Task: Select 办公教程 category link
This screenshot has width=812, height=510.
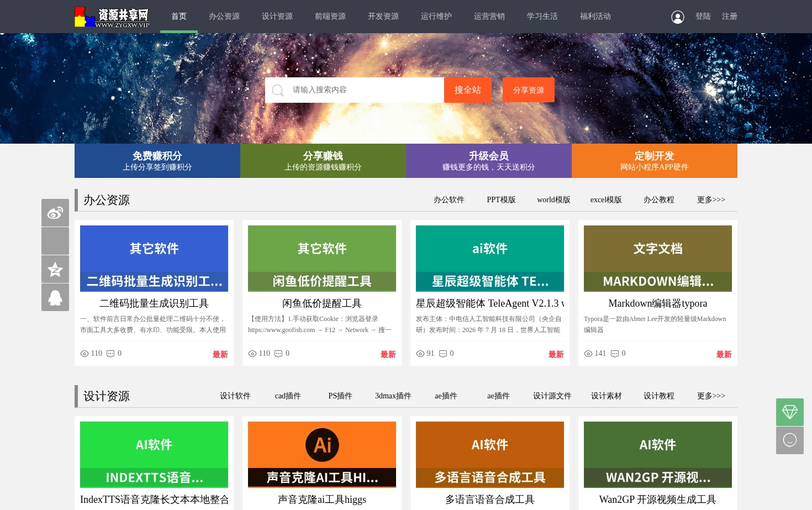Action: (x=659, y=200)
